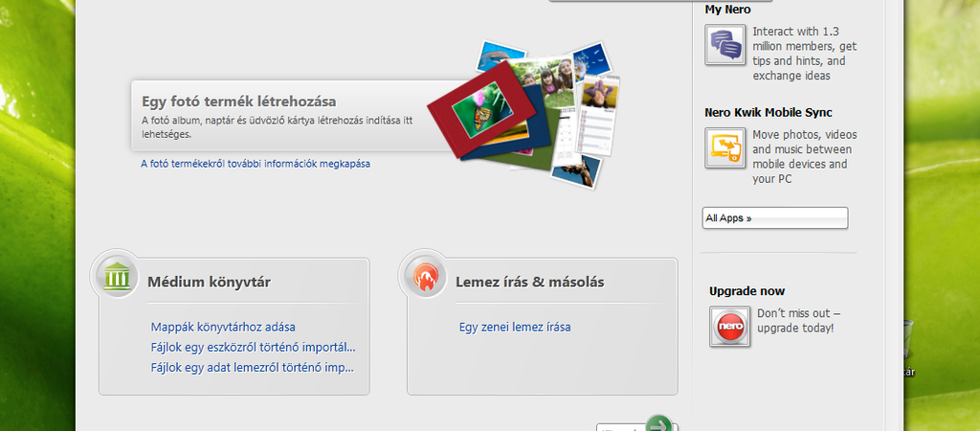Screen dimensions: 980x431
Task: Open the All Apps » dropdown
Action: (x=775, y=217)
